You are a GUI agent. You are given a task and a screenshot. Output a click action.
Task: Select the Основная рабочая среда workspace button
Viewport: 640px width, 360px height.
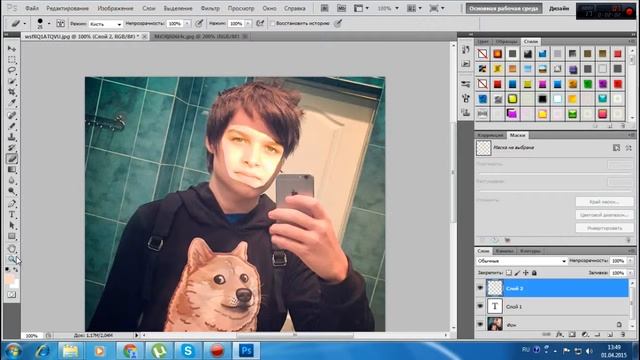pos(504,9)
